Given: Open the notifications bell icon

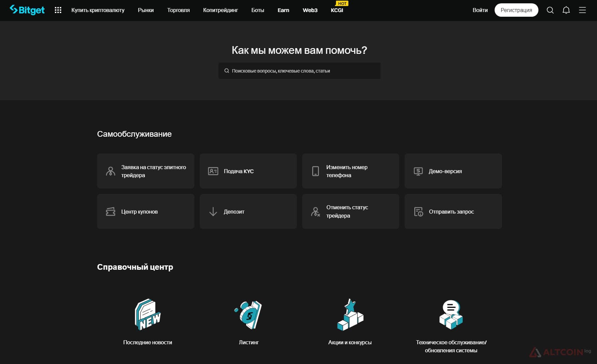Looking at the screenshot, I should point(566,10).
